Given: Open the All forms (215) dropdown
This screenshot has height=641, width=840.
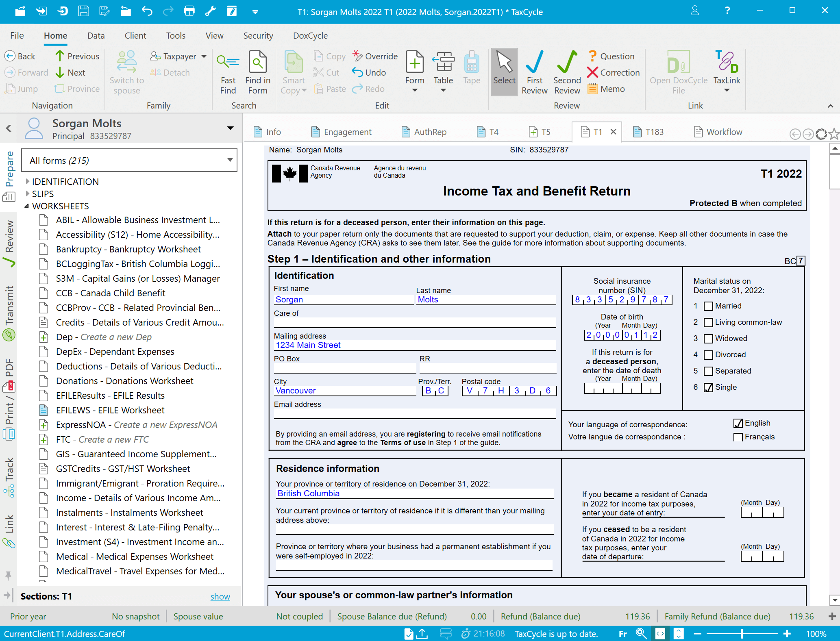Looking at the screenshot, I should click(x=129, y=160).
